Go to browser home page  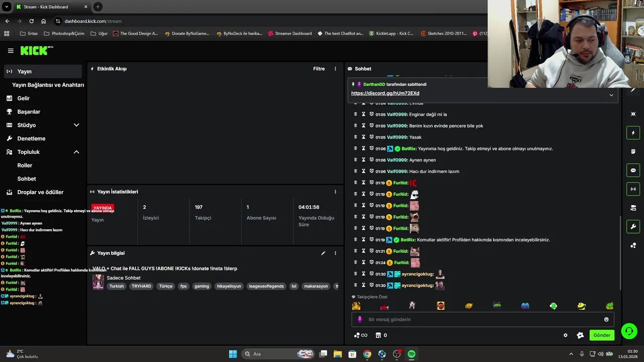[43, 21]
